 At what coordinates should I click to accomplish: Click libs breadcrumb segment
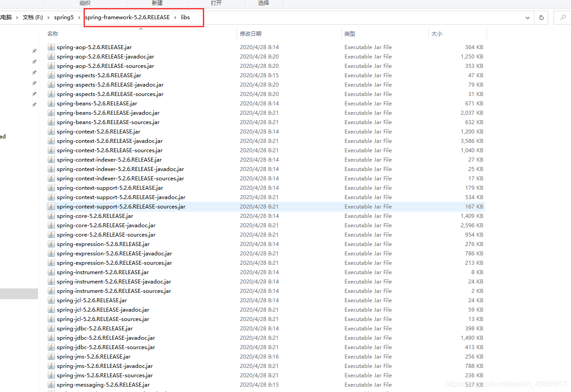click(185, 17)
